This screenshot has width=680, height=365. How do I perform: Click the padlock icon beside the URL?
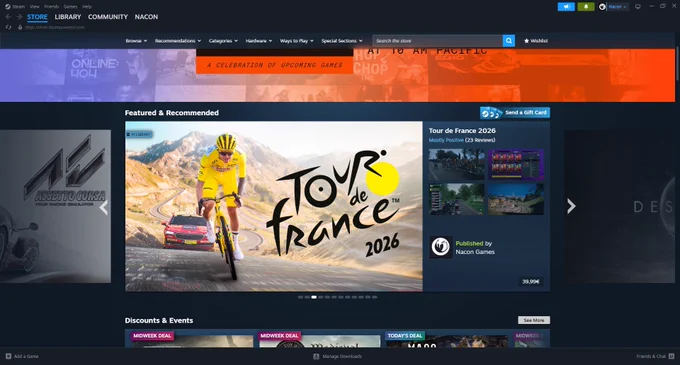point(20,27)
